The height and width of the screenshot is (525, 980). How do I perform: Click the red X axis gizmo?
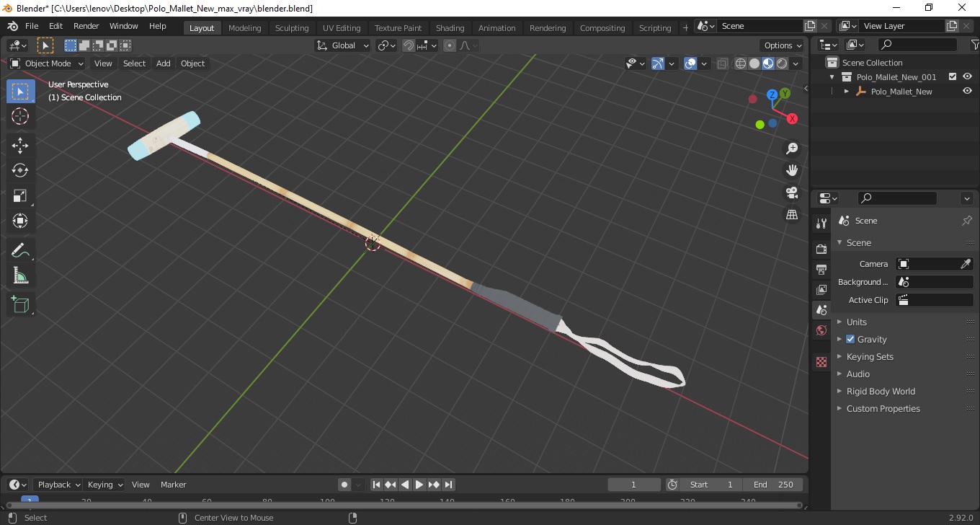pos(792,118)
